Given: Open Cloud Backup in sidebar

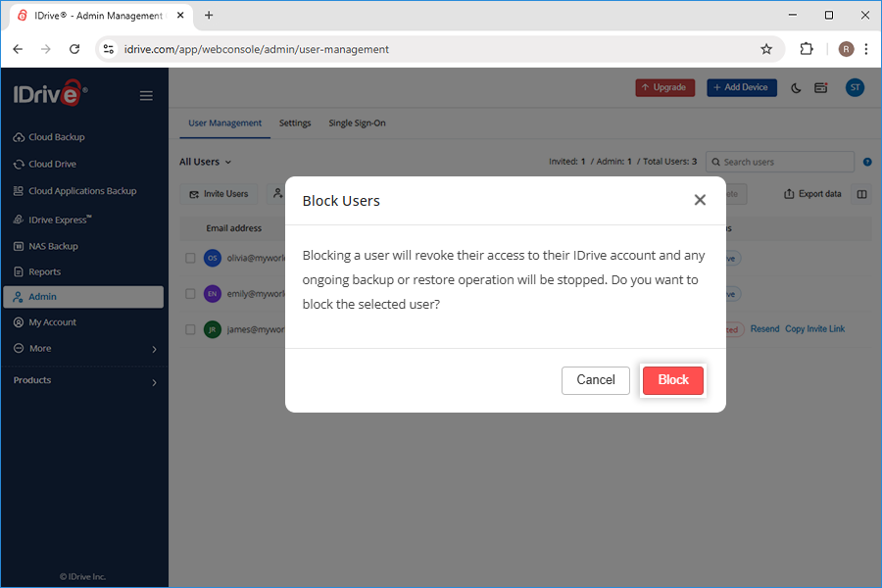Looking at the screenshot, I should (50, 137).
